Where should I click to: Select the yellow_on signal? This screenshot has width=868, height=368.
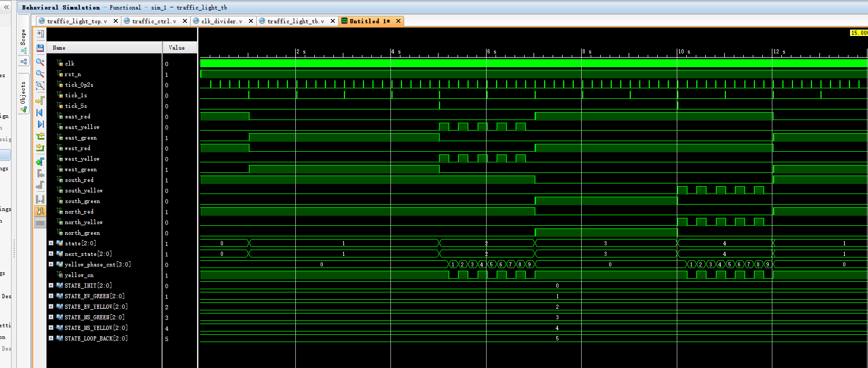[x=79, y=275]
